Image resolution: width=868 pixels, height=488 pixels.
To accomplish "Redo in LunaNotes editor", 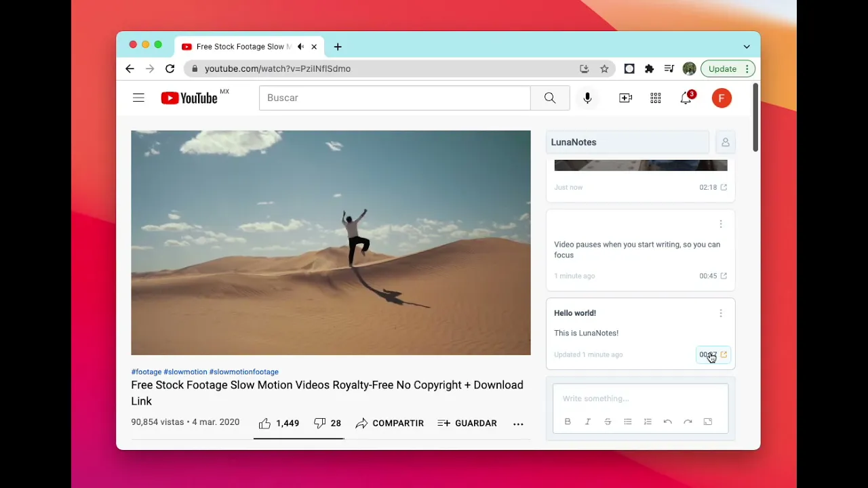I will 688,422.
